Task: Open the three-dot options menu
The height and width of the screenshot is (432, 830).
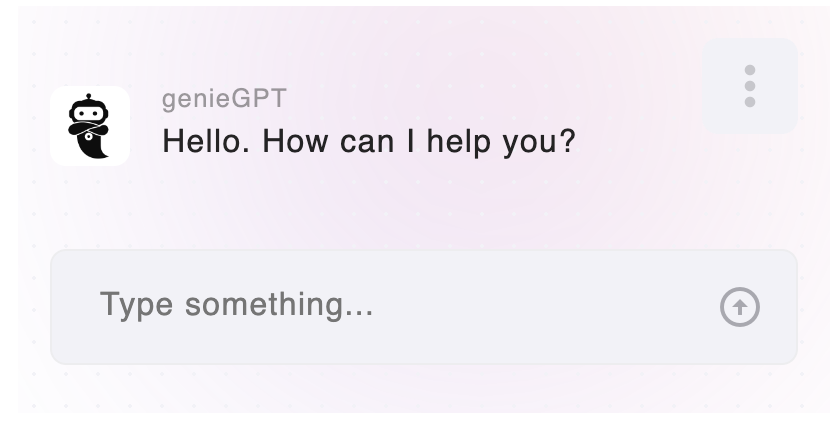Action: 750,86
